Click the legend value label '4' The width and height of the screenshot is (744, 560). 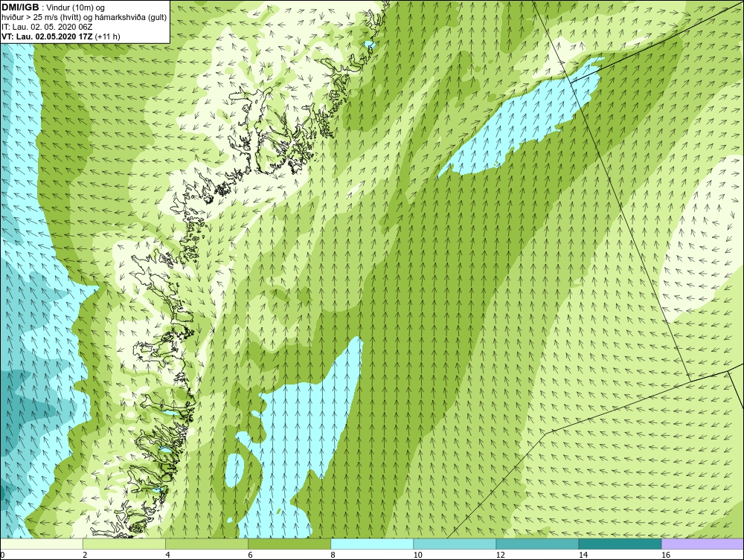pyautogui.click(x=167, y=555)
